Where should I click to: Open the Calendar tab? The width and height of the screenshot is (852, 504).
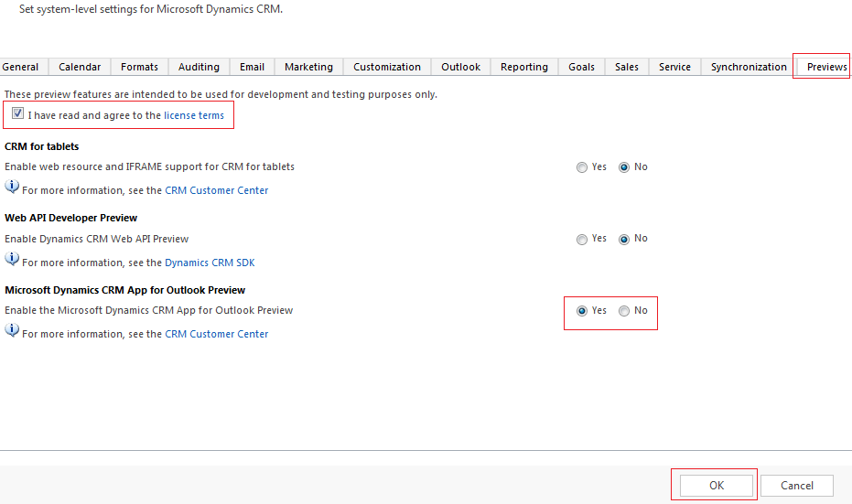[80, 67]
